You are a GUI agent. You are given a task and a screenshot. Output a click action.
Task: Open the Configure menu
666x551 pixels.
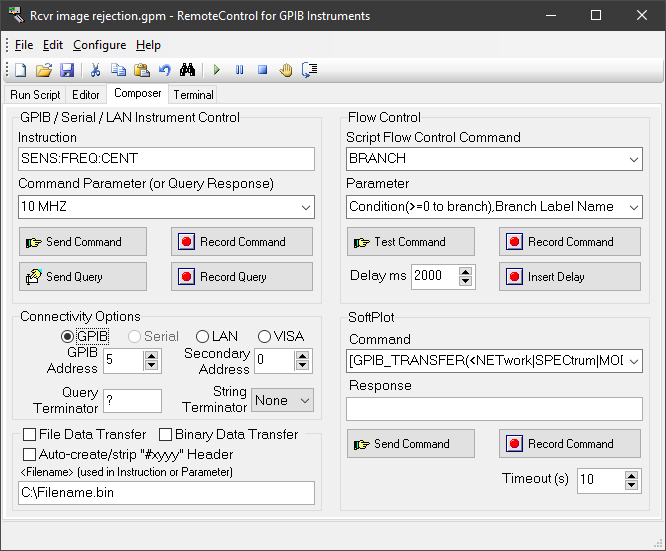pos(99,45)
